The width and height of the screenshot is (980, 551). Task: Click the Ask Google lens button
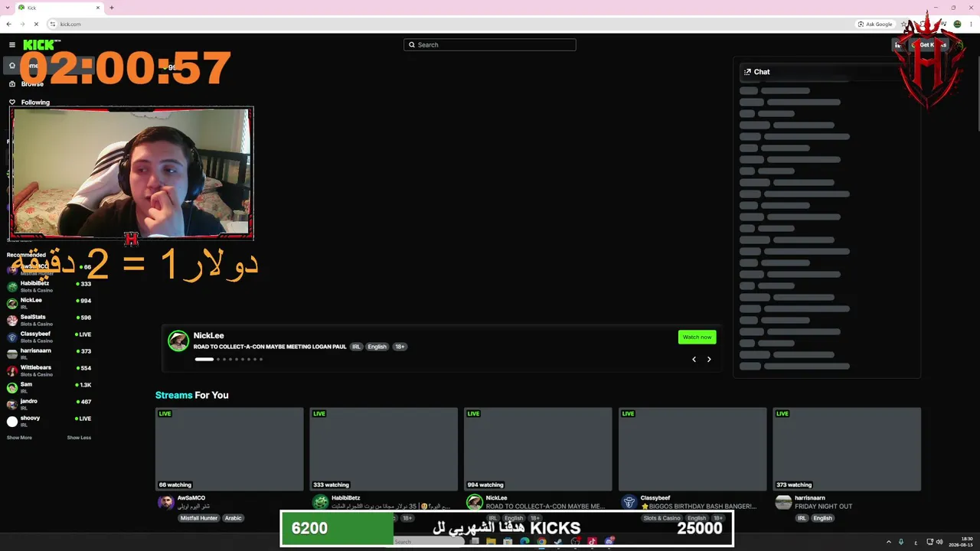(875, 24)
